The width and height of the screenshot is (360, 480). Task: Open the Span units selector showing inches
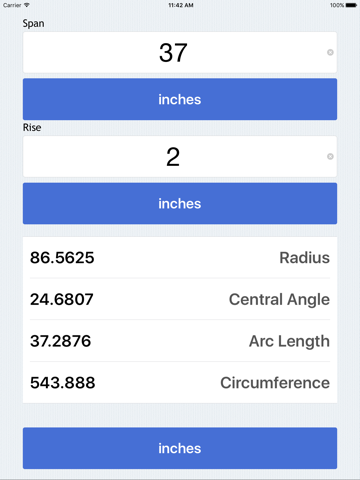coord(180,99)
